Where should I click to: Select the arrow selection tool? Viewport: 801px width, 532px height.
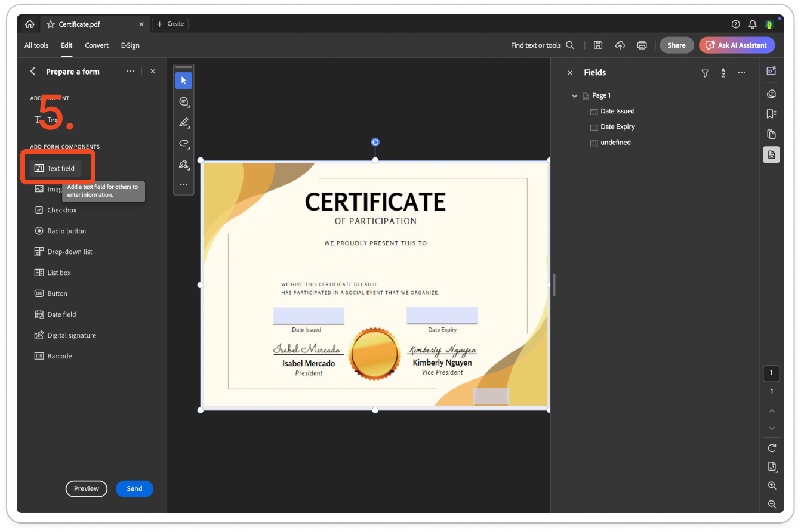coord(184,81)
